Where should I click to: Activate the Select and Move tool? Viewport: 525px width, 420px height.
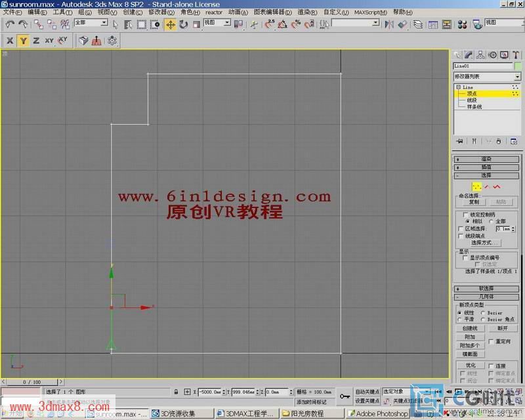pos(171,24)
